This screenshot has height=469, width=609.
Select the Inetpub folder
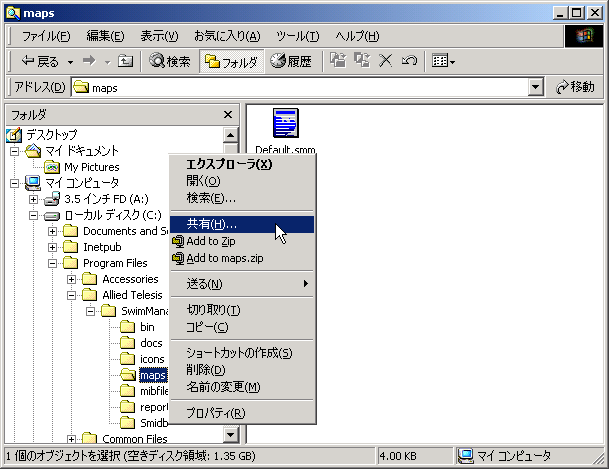(x=102, y=247)
